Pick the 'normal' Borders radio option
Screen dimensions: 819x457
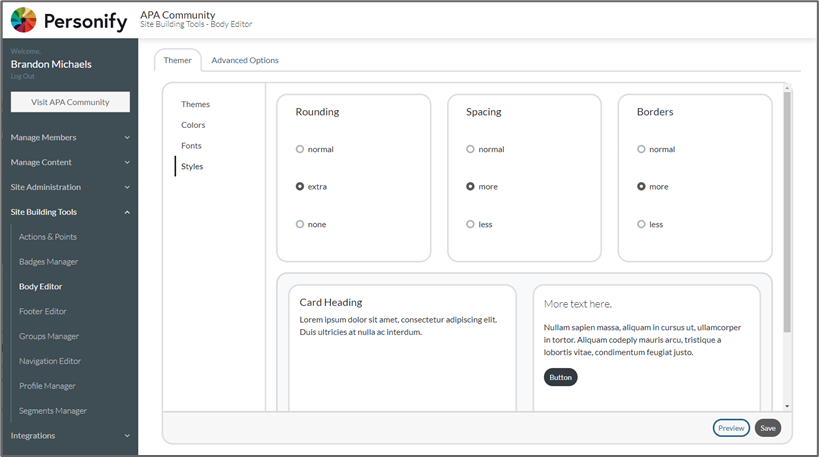(641, 149)
